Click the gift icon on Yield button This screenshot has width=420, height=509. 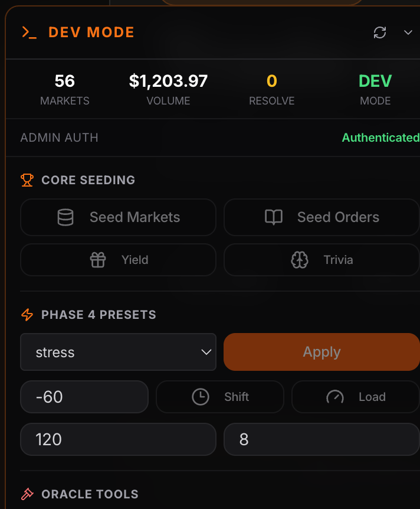click(98, 260)
